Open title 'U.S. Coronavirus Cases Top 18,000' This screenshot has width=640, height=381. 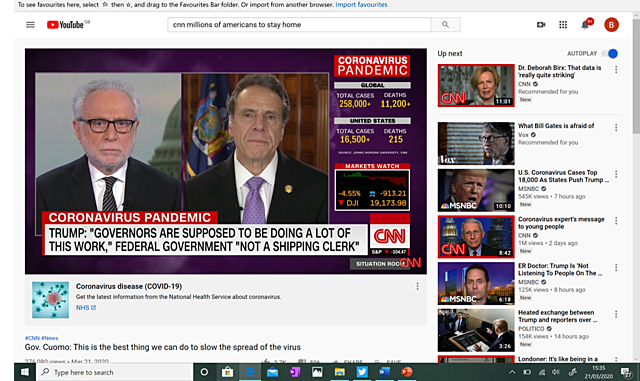(563, 176)
